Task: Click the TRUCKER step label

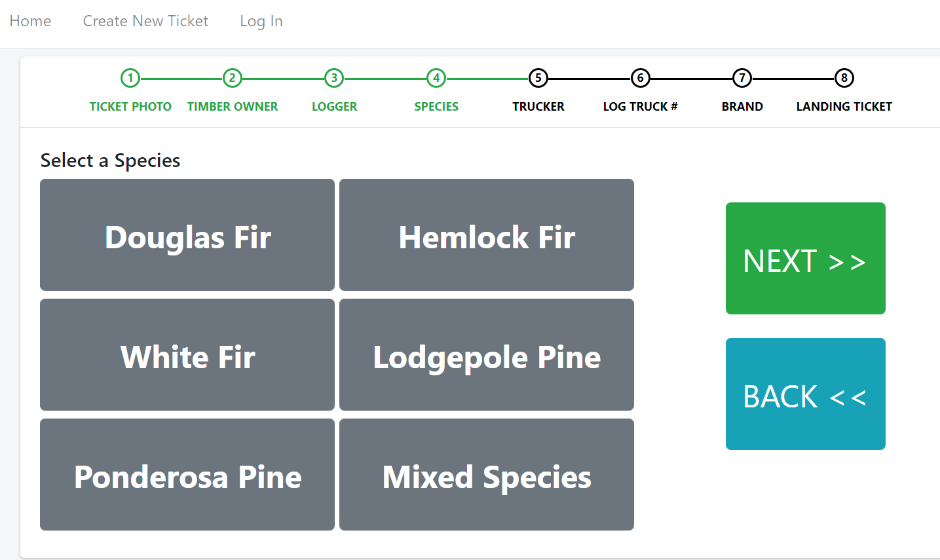Action: 538,107
